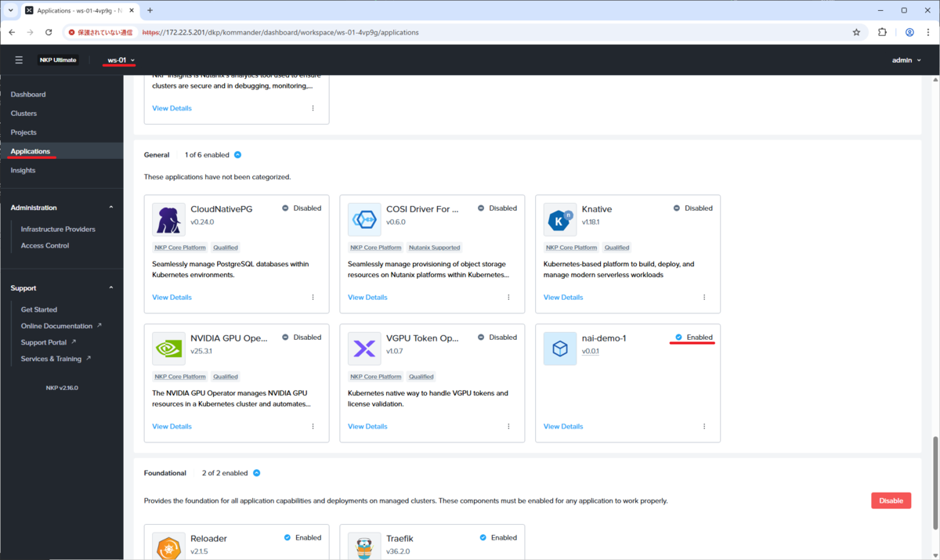Click nai-demo-1 version v0.0.1

(x=591, y=352)
